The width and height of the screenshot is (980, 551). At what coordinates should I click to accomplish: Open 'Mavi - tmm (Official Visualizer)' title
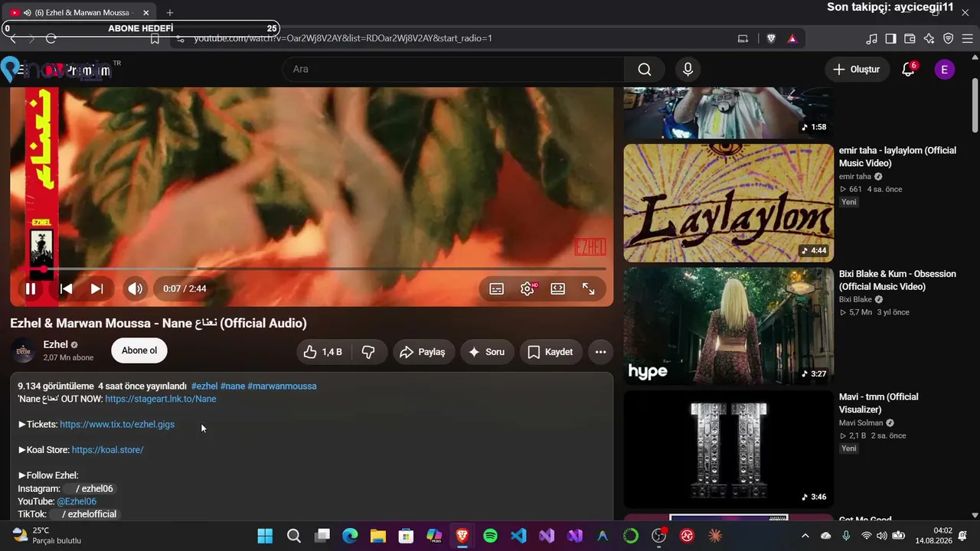coord(879,403)
